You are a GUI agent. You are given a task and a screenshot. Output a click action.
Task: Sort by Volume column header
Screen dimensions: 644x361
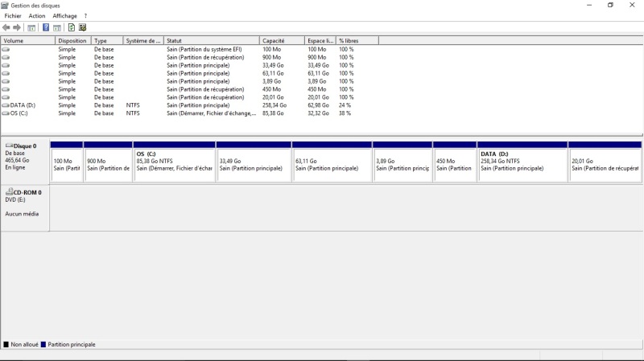pos(28,41)
